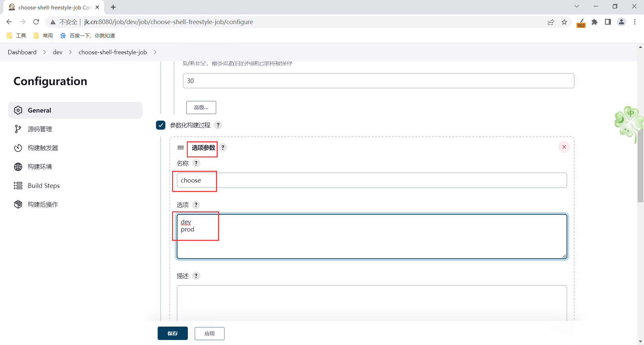Delete the 选项参数 parameter
This screenshot has width=644, height=345.
[564, 147]
